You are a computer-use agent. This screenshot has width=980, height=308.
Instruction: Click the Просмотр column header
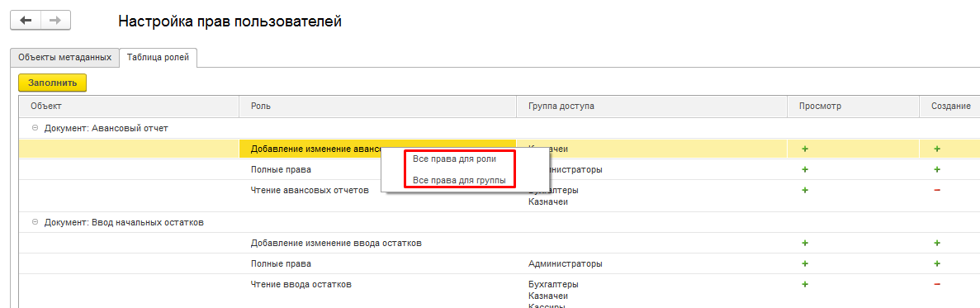point(853,107)
